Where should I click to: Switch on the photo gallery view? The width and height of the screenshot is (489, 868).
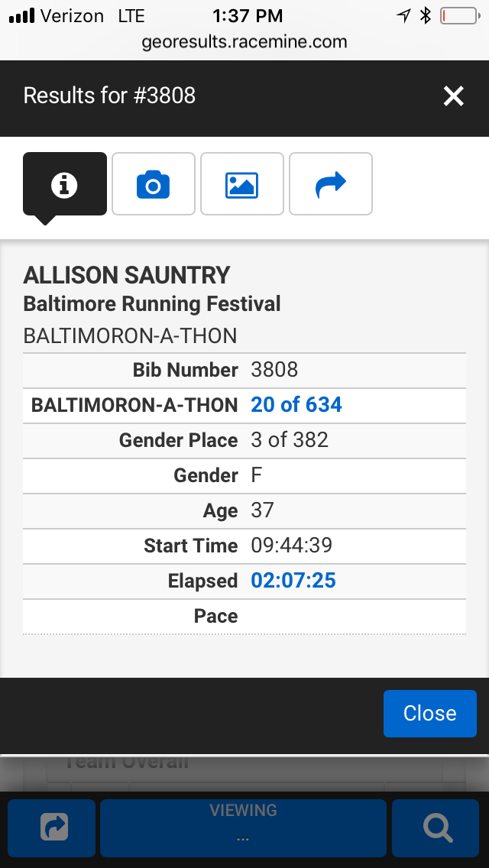tap(241, 183)
